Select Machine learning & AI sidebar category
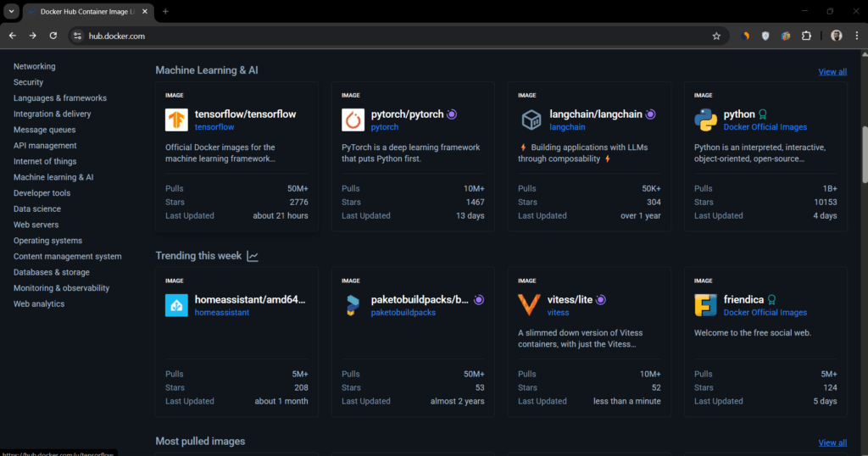The width and height of the screenshot is (868, 456). click(53, 177)
